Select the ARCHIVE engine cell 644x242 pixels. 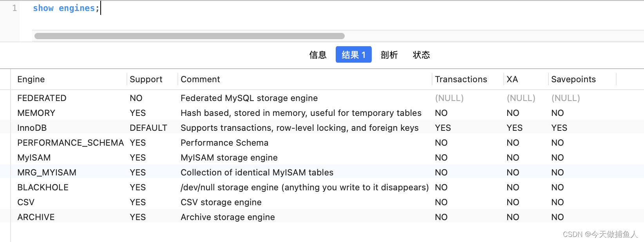36,217
